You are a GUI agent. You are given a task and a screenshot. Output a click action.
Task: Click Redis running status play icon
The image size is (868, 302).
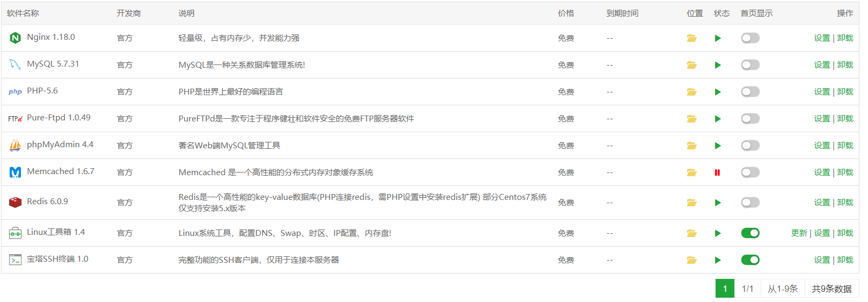[x=718, y=203]
